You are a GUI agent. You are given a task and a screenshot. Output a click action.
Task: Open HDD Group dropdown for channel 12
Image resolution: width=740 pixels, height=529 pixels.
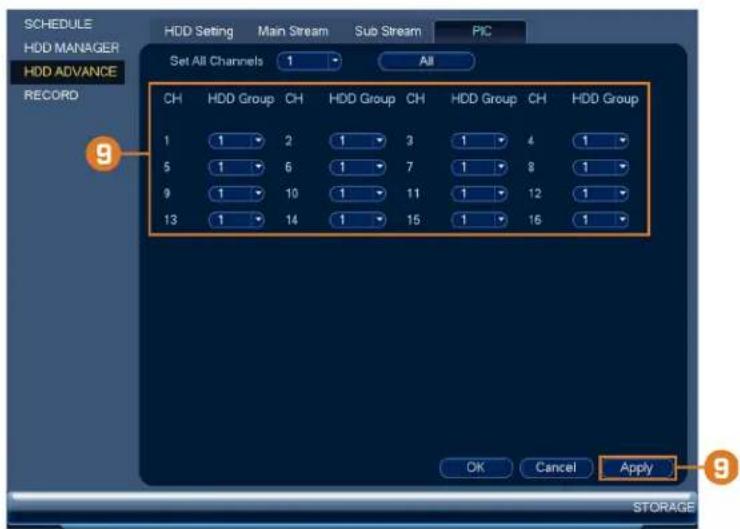(x=600, y=193)
